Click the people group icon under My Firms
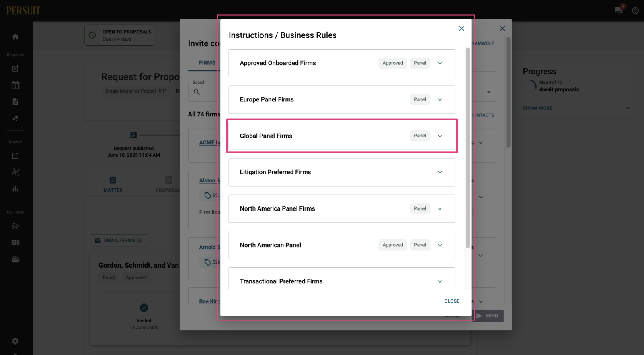644x355 pixels. click(15, 259)
